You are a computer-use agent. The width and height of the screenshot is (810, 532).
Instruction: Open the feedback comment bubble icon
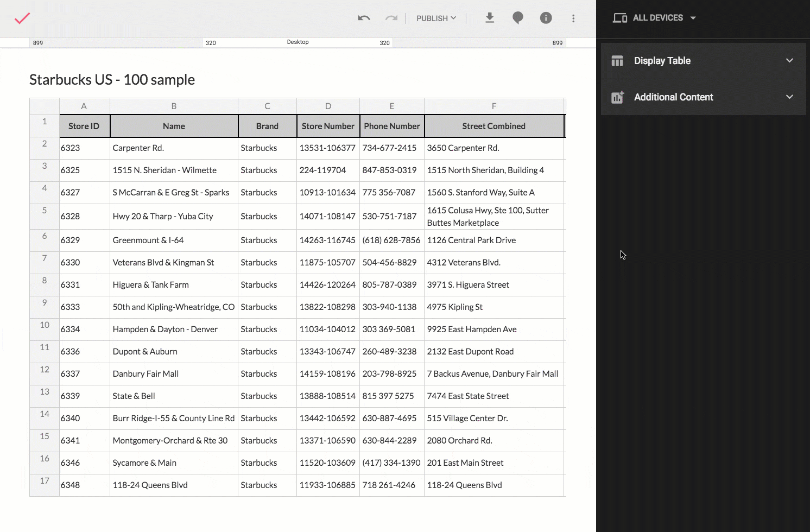coord(517,18)
